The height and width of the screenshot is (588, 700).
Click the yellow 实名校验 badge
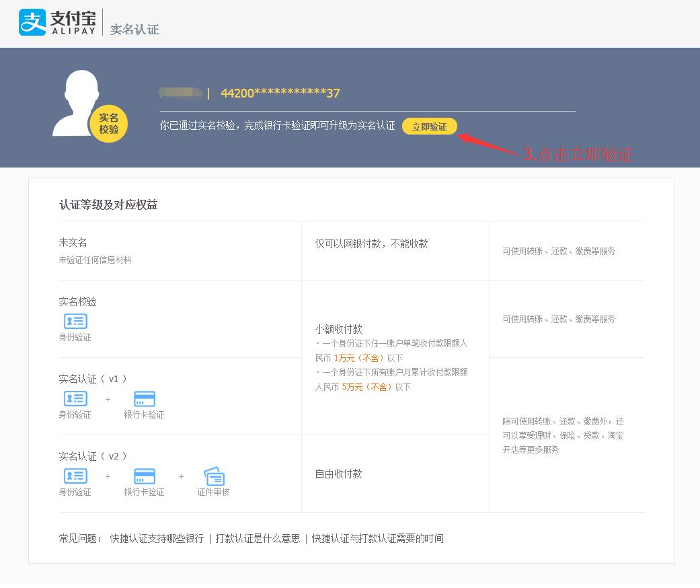[x=108, y=124]
